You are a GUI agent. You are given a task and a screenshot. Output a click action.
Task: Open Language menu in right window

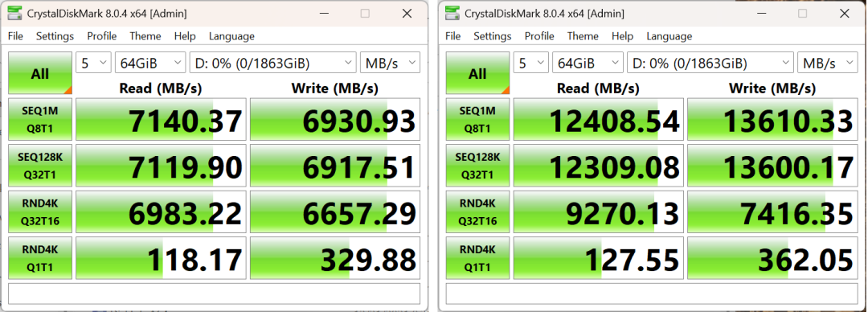coord(669,36)
